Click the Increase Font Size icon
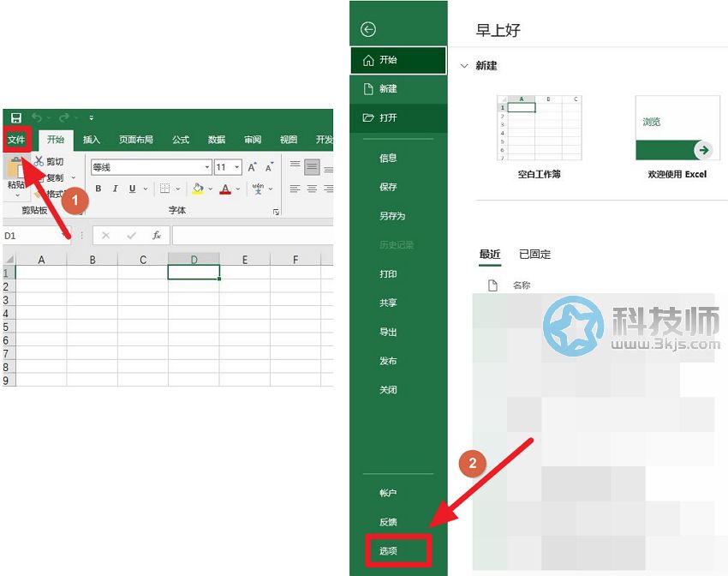The image size is (728, 576). pos(252,167)
